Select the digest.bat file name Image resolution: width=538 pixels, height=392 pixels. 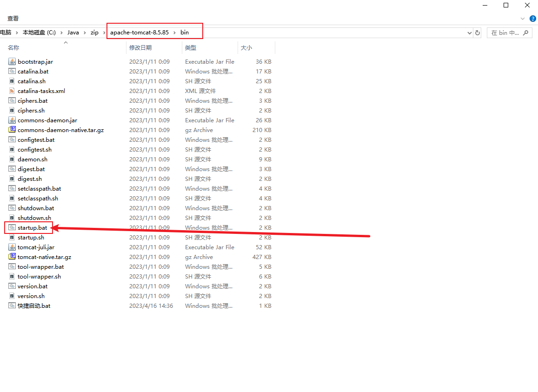point(31,169)
